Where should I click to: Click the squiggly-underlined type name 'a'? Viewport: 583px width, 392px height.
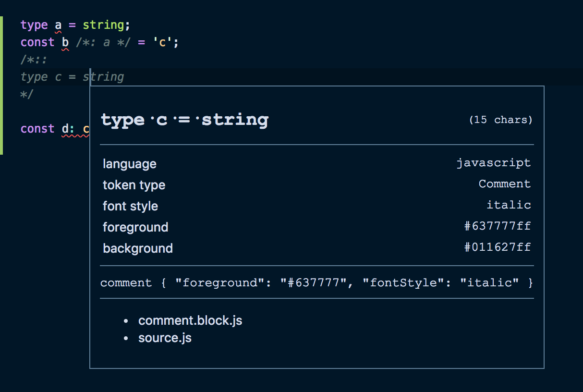tap(58, 25)
